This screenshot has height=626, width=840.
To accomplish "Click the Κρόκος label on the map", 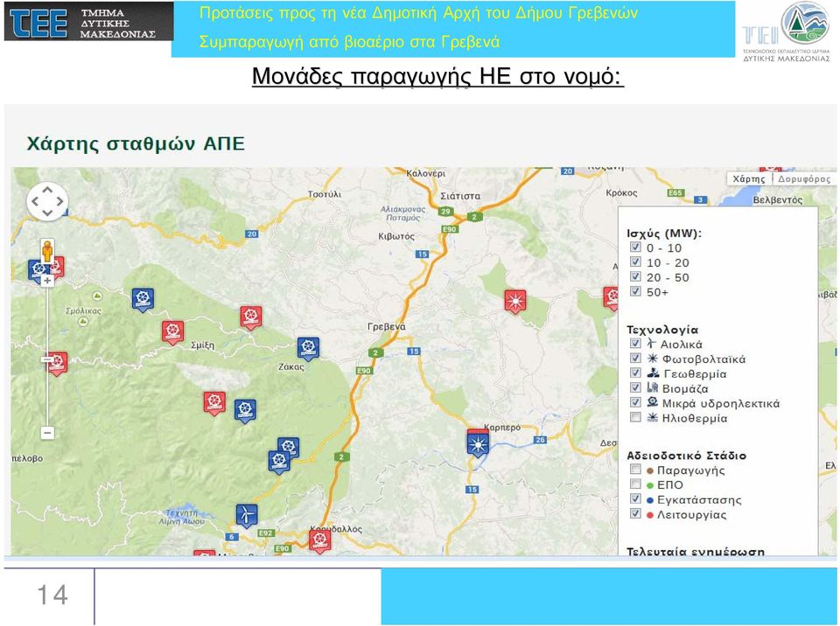I will point(621,192).
